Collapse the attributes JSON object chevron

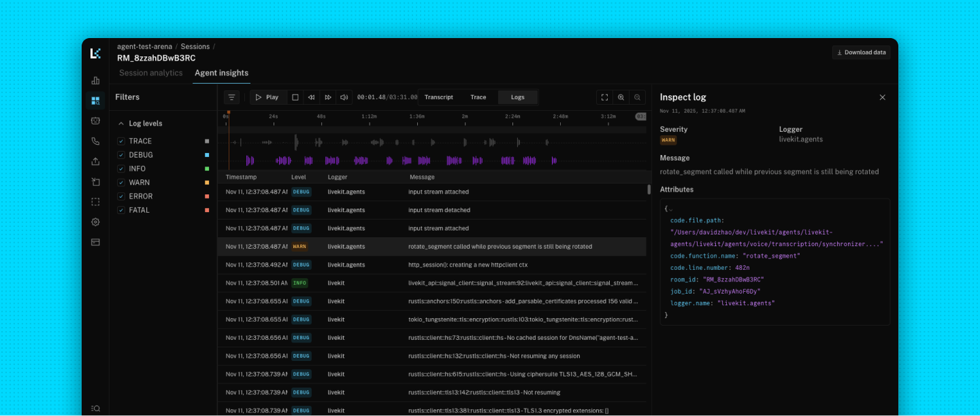point(670,209)
